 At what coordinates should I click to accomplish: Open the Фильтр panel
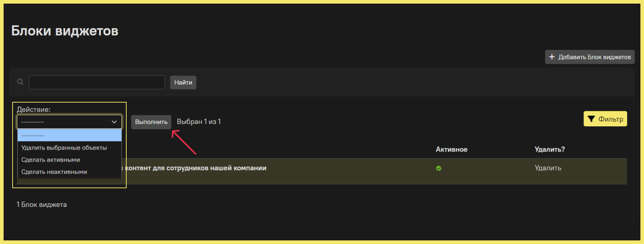[x=605, y=119]
